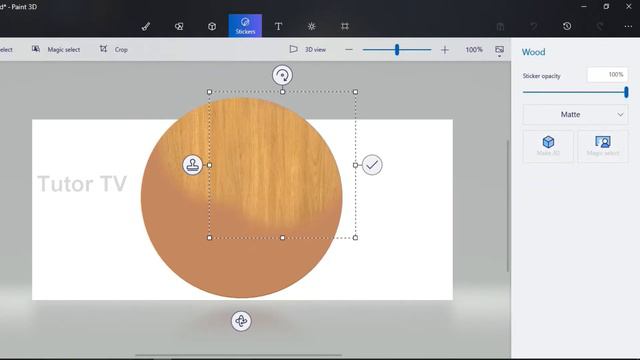The image size is (640, 360).
Task: Click the Redo arrow
Action: pyautogui.click(x=600, y=26)
